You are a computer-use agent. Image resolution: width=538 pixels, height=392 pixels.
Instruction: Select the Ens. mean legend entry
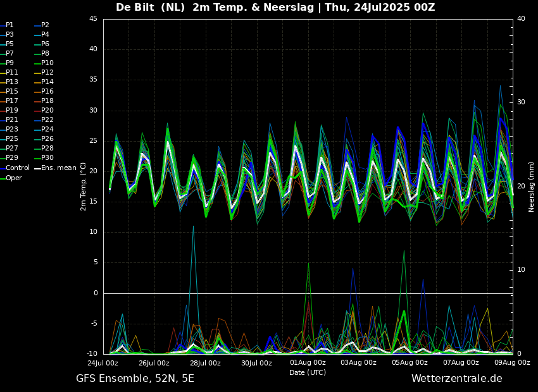tap(58, 168)
